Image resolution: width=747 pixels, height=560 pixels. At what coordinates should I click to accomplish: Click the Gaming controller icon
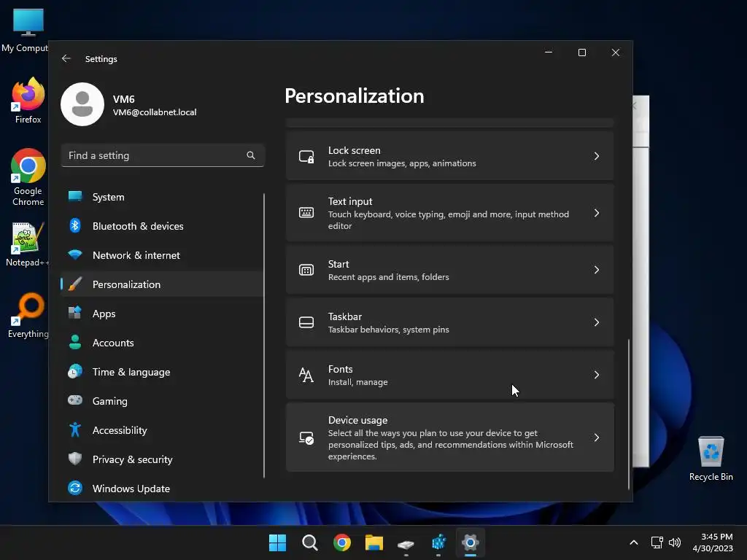coord(75,400)
